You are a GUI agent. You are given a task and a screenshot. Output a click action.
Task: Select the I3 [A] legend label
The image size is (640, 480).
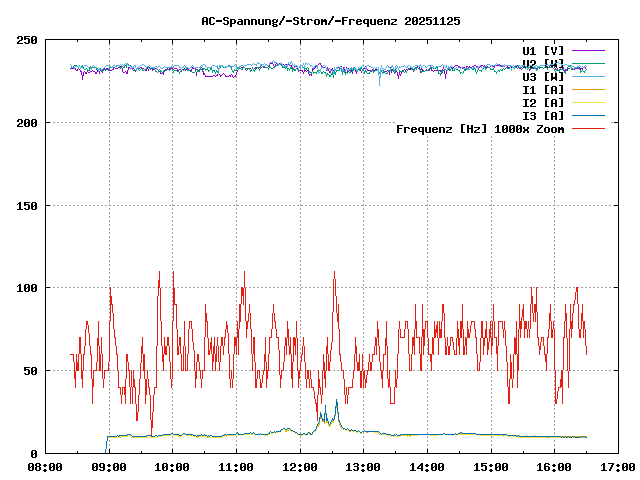pyautogui.click(x=543, y=115)
